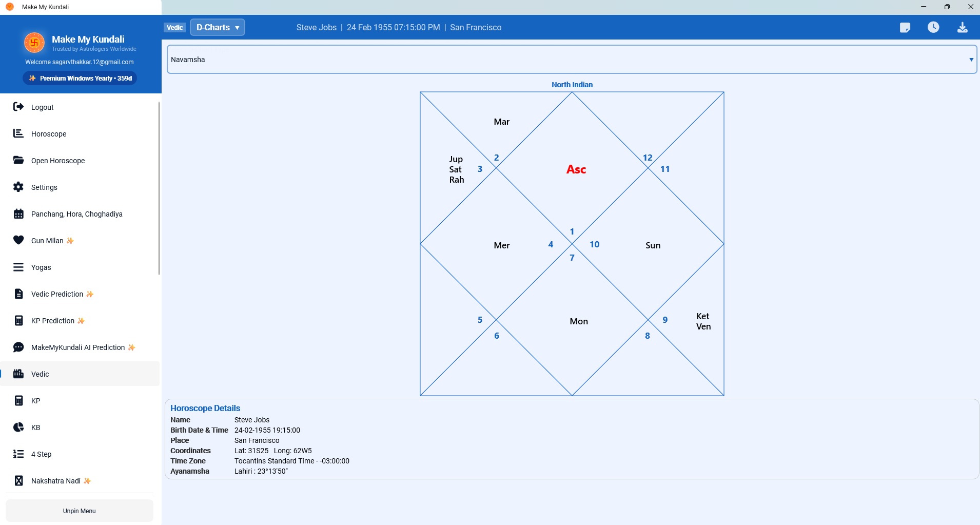The image size is (980, 525).
Task: Click the welcome email address text
Action: 93,62
